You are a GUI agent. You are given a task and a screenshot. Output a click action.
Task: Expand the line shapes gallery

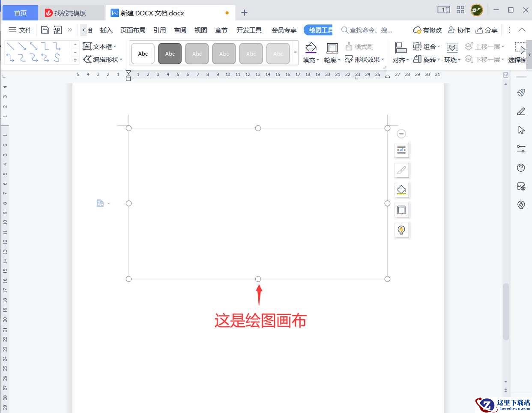pyautogui.click(x=75, y=60)
